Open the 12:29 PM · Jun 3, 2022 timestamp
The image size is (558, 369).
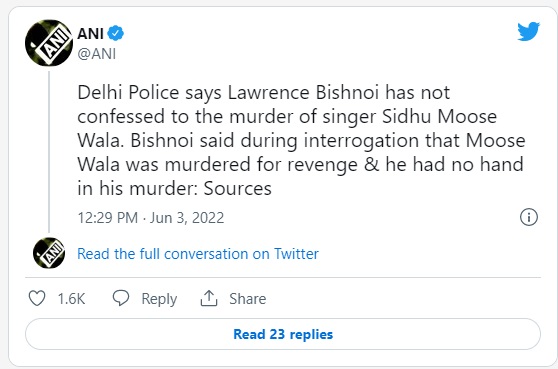click(x=151, y=217)
